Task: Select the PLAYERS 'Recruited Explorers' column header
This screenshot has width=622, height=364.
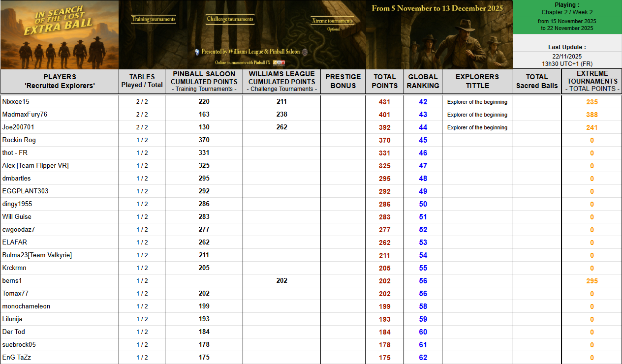Action: 60,81
